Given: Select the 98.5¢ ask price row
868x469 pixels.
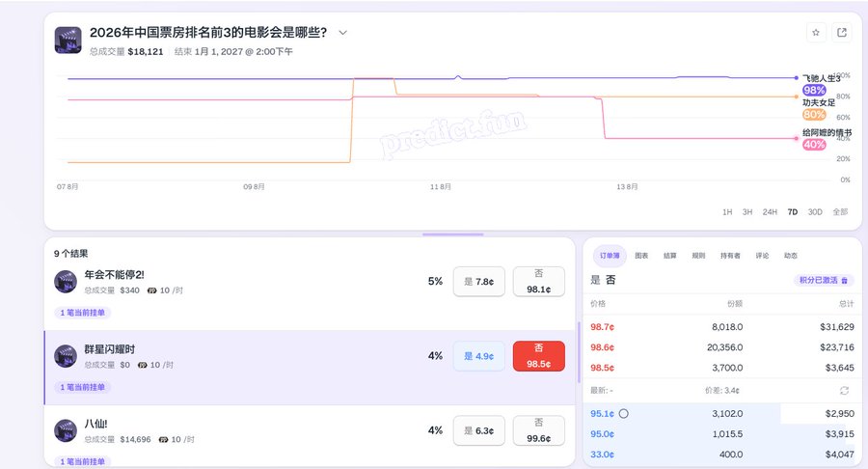Looking at the screenshot, I should (721, 368).
